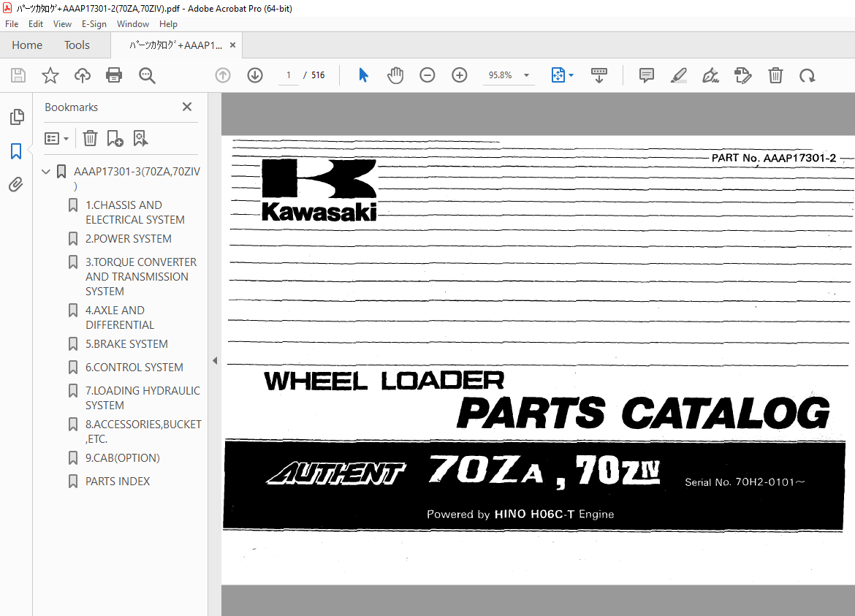Open bookmark 6.CONTROL SYSTEM
Image resolution: width=855 pixels, height=616 pixels.
pos(134,368)
